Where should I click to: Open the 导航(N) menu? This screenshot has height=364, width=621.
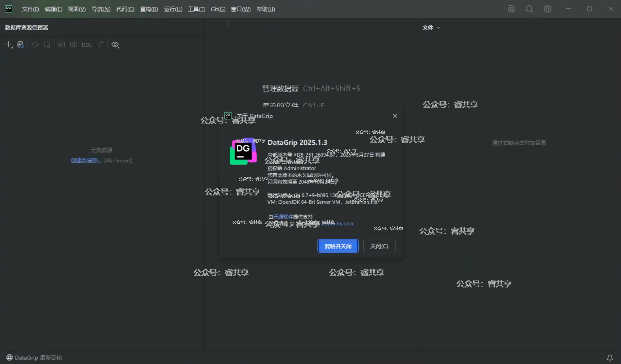coord(101,9)
